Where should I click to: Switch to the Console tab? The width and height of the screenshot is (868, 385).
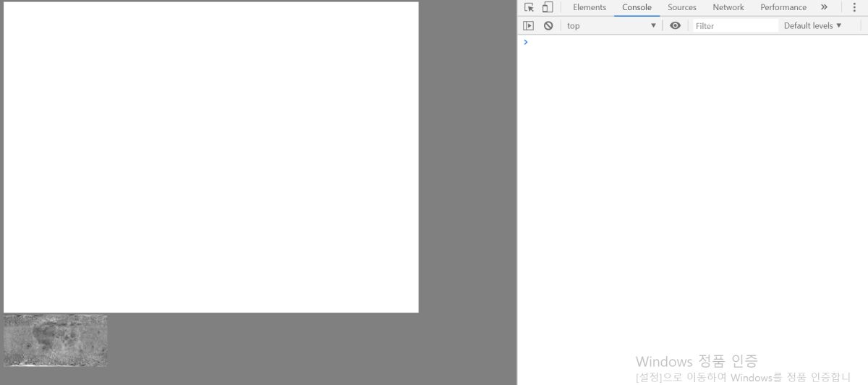point(637,7)
